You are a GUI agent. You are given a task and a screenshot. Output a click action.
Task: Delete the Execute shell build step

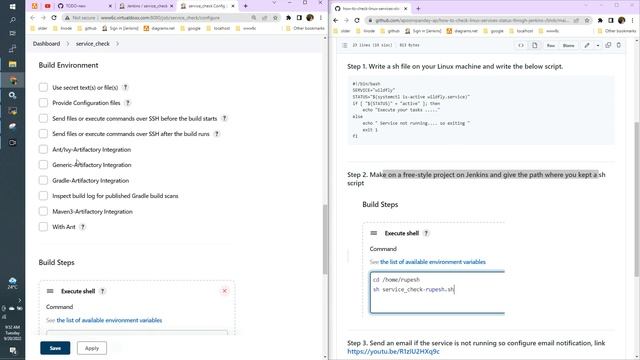pyautogui.click(x=224, y=291)
